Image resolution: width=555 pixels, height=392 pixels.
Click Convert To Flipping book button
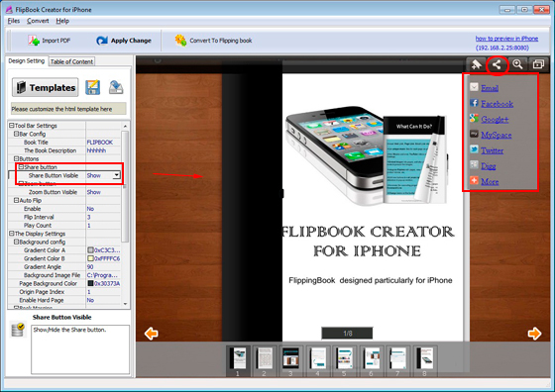click(213, 41)
